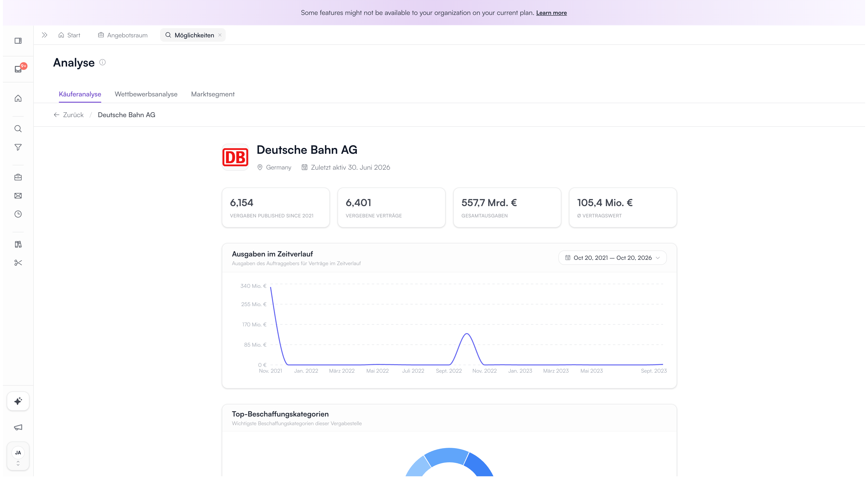
Task: Switch to the Angebotsraum tab
Action: point(123,35)
